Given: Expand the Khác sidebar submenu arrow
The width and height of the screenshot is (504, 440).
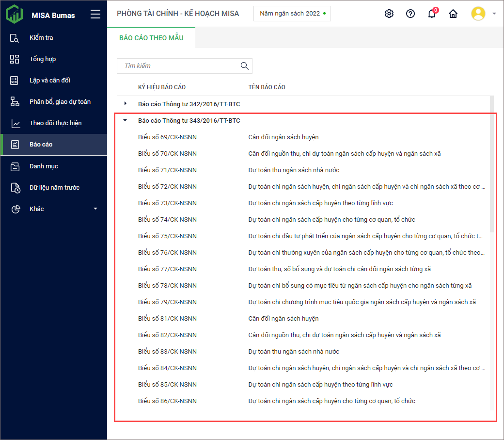Looking at the screenshot, I should coord(95,209).
